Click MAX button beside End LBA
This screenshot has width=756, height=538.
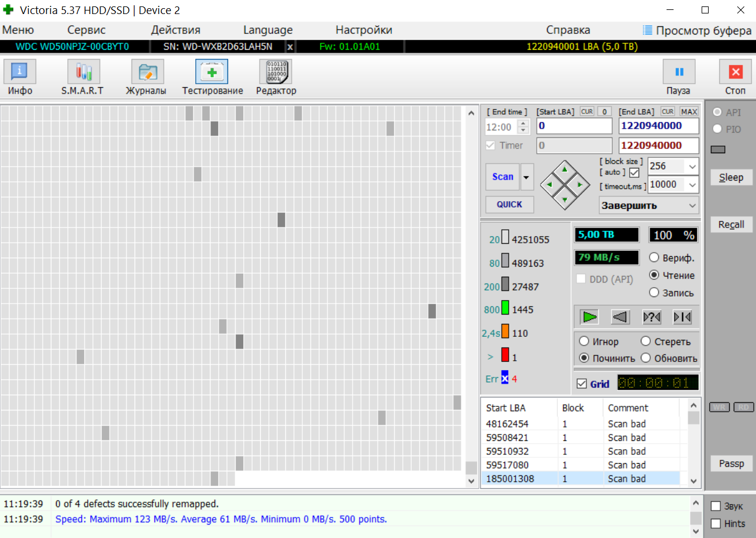pos(689,112)
